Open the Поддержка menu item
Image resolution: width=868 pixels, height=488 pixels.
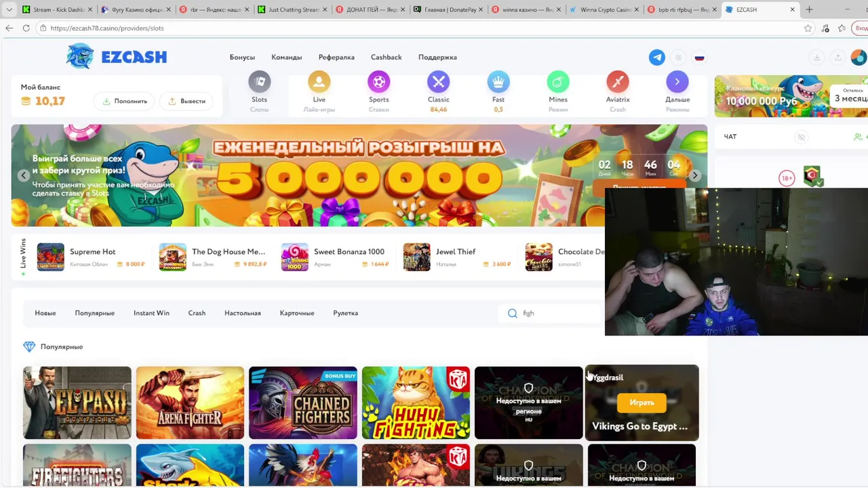(x=437, y=58)
